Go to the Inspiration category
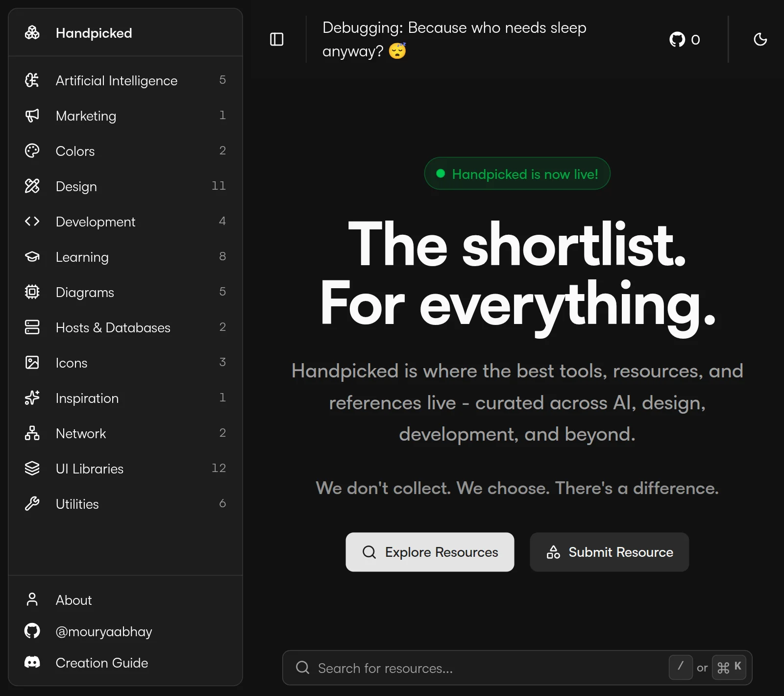The width and height of the screenshot is (784, 696). [x=125, y=398]
